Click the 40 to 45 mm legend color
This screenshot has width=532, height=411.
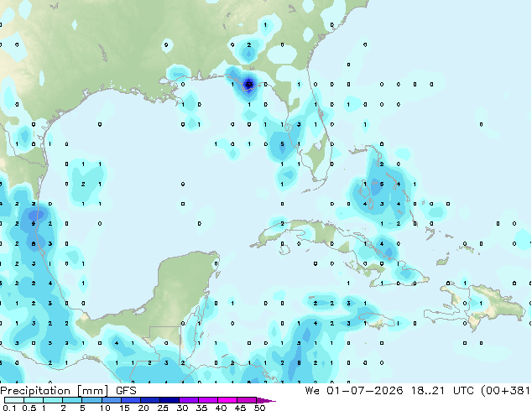pos(227,400)
